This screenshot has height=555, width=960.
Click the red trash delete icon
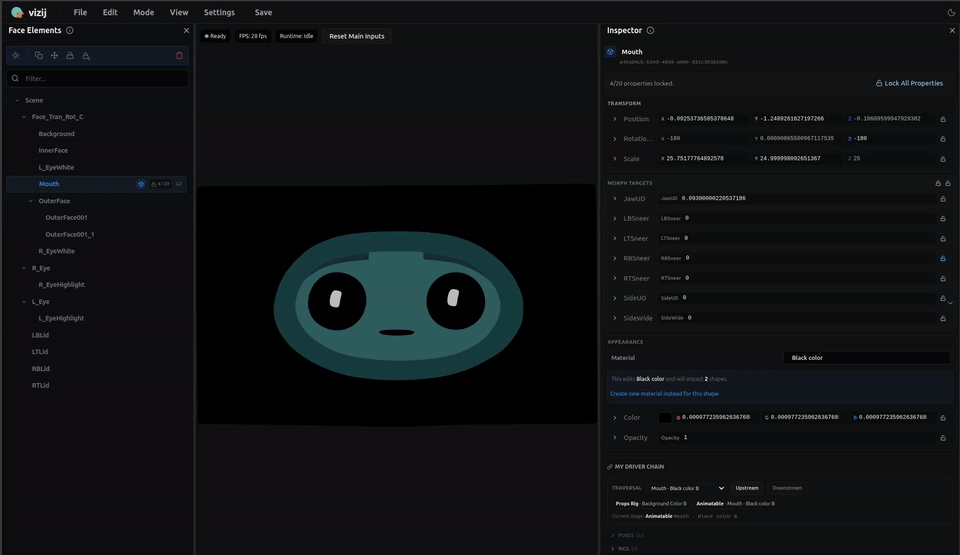[x=179, y=56]
